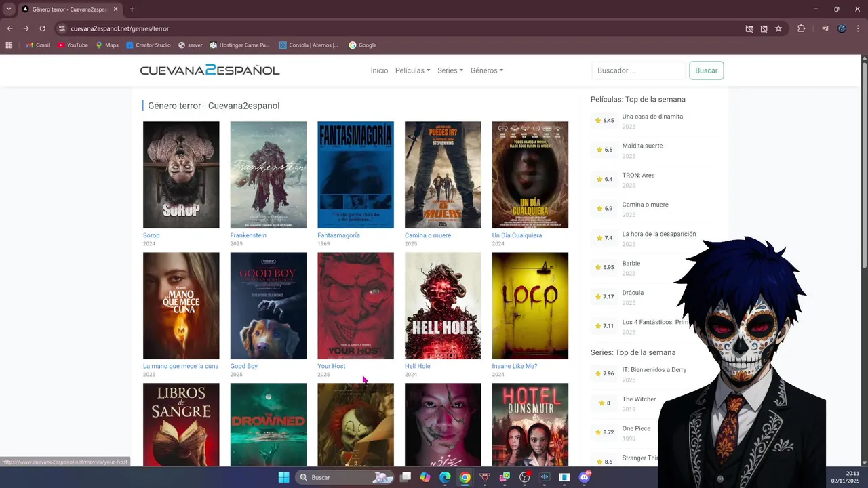The height and width of the screenshot is (488, 868).
Task: Focus the Buscador search input
Action: click(x=638, y=70)
